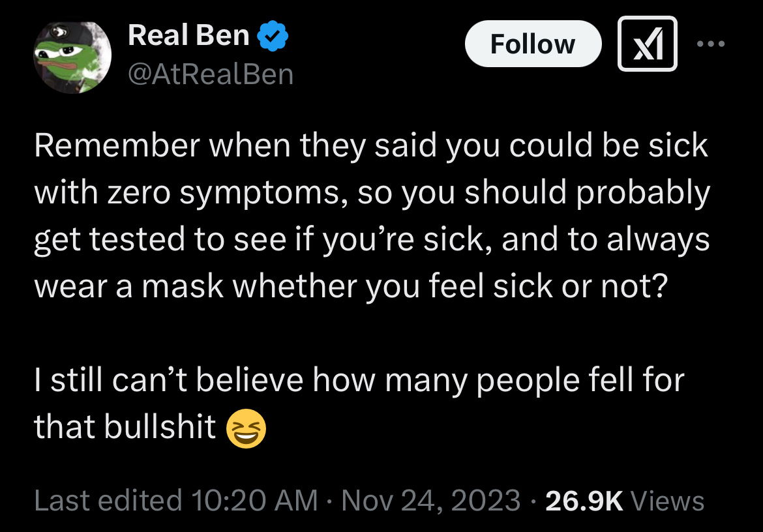
Task: Click the word sick ending the first line
Action: point(681,146)
